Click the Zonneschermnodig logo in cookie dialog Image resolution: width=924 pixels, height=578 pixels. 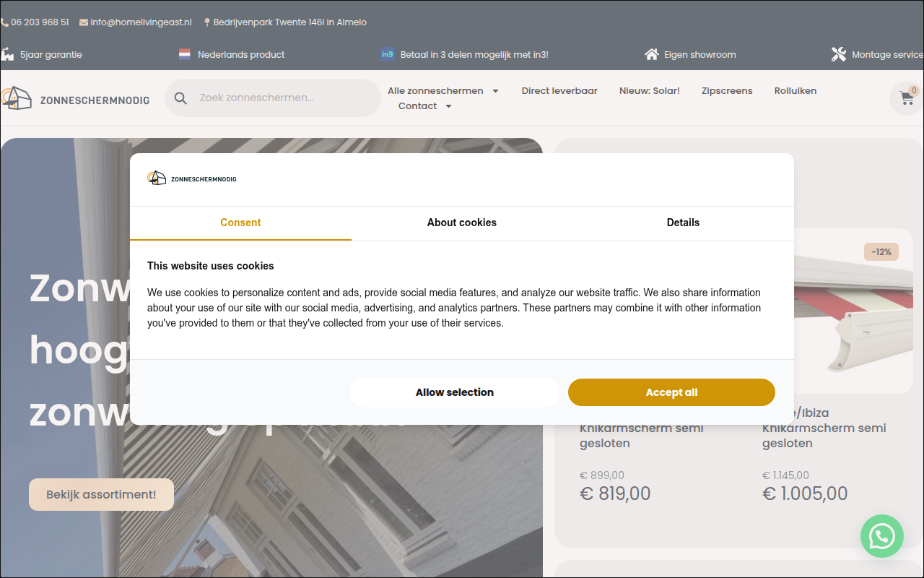(192, 178)
